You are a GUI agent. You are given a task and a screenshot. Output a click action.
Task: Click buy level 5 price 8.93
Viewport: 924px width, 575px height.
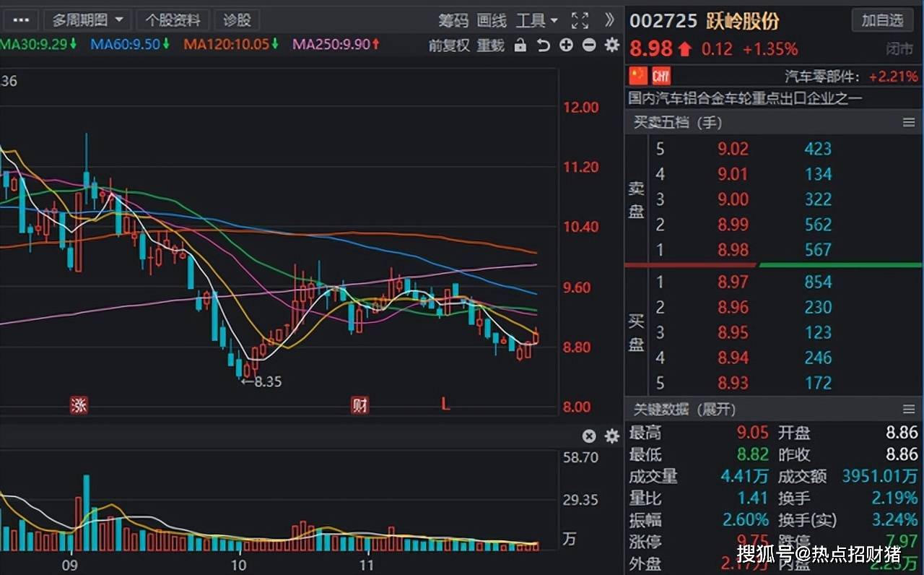point(733,383)
